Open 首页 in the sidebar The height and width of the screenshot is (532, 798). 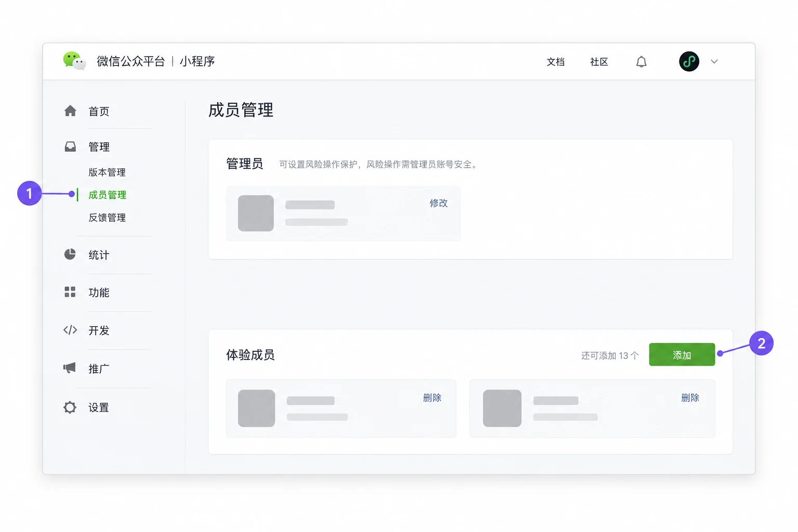[x=99, y=111]
